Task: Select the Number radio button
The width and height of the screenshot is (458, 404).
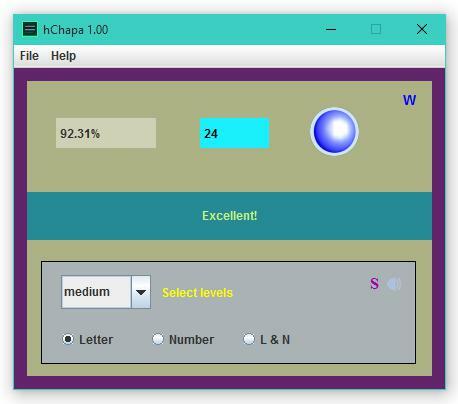Action: (158, 339)
